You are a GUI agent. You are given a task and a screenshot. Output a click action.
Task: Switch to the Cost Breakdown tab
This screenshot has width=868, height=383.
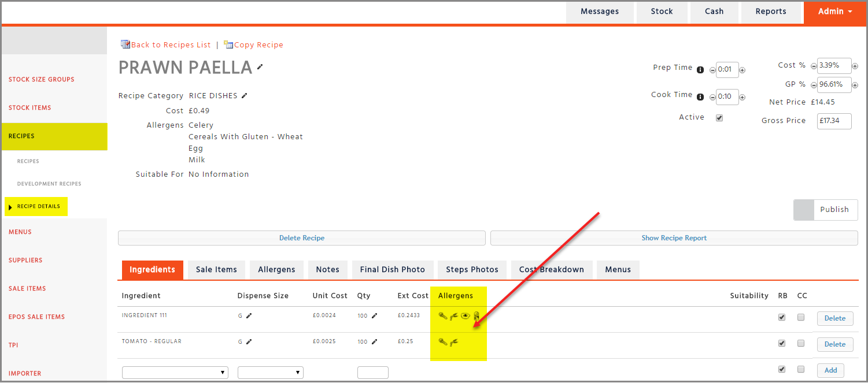pyautogui.click(x=551, y=270)
